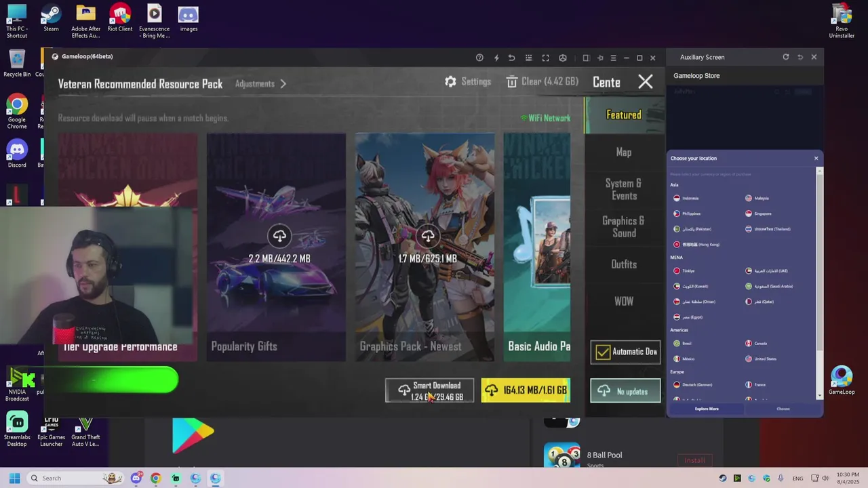The width and height of the screenshot is (868, 488).
Task: Click the WiFi Network indicator
Action: [x=545, y=118]
